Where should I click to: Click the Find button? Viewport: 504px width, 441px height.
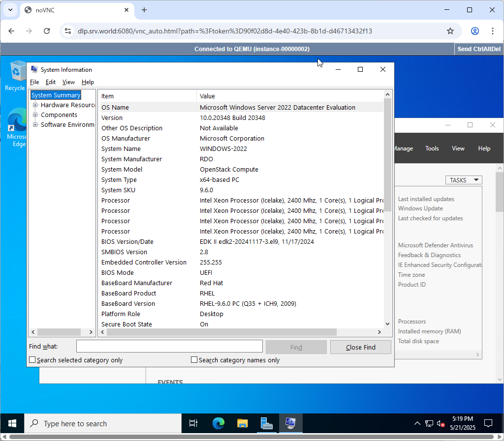point(296,347)
